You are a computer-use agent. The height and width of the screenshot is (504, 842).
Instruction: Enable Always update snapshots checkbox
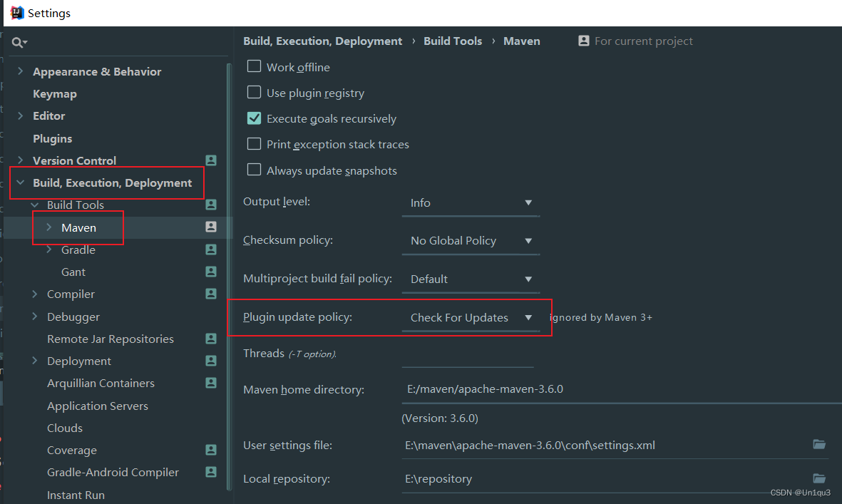(x=254, y=170)
